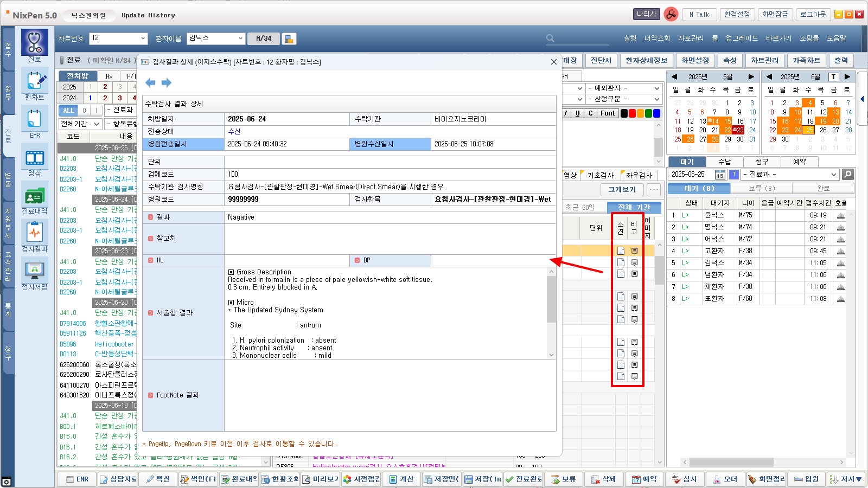
Task: Switch to the 전체 기간 period toggle
Action: (x=634, y=208)
